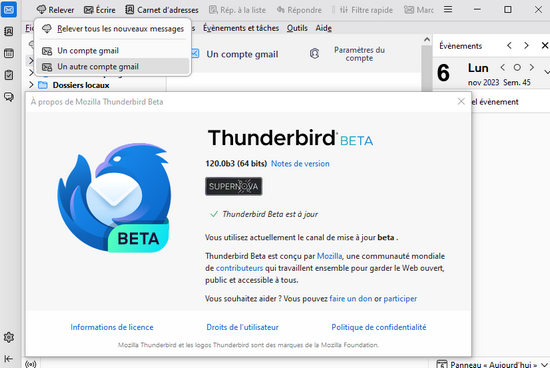Open Politique de confidentialité link

pos(379,327)
